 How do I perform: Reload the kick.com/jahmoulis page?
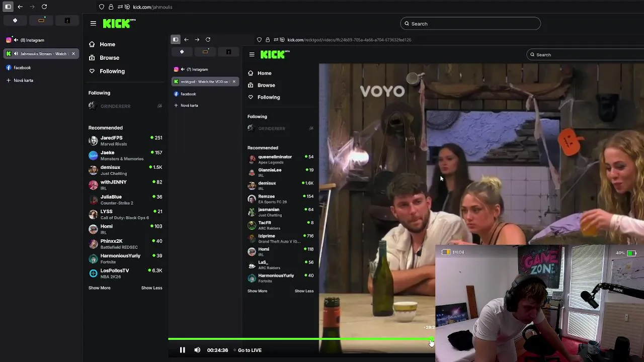pyautogui.click(x=44, y=7)
